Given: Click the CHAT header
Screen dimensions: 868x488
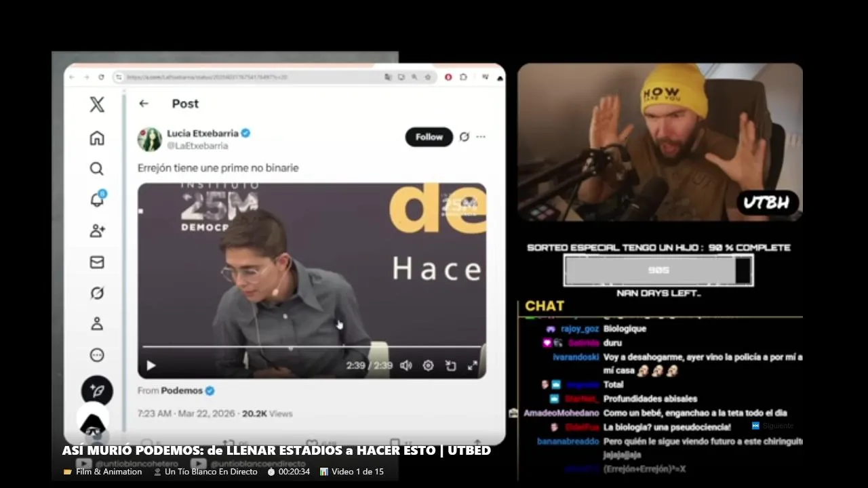Looking at the screenshot, I should 545,306.
